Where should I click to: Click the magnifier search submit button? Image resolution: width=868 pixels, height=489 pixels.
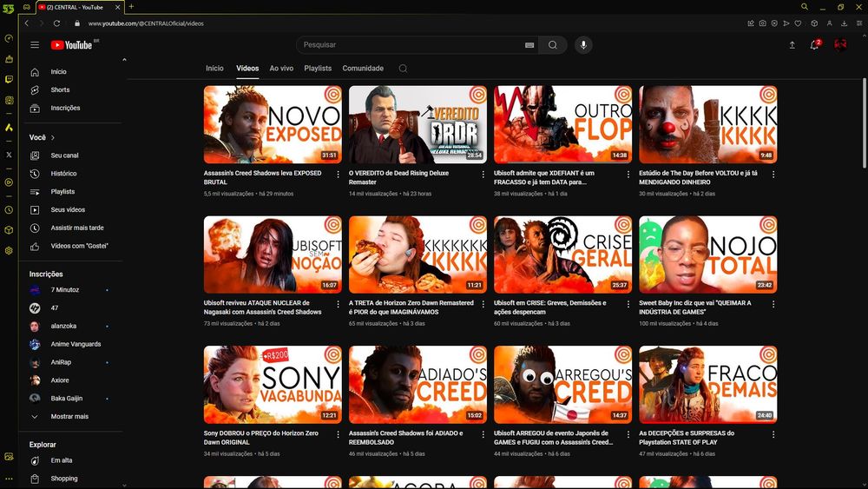pyautogui.click(x=552, y=45)
